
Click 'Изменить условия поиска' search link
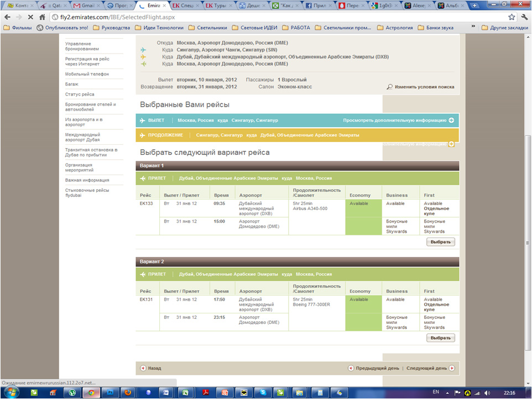point(424,87)
